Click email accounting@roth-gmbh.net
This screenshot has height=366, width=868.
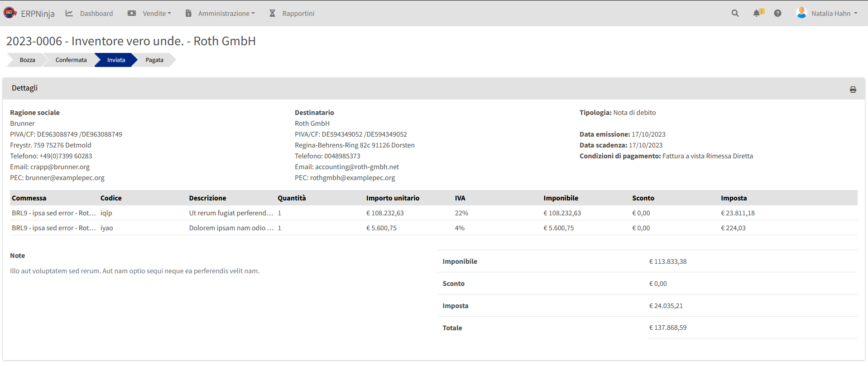point(357,167)
